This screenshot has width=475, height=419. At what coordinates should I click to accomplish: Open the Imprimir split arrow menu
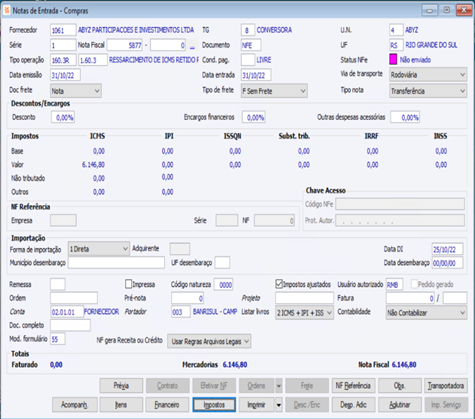coord(279,405)
